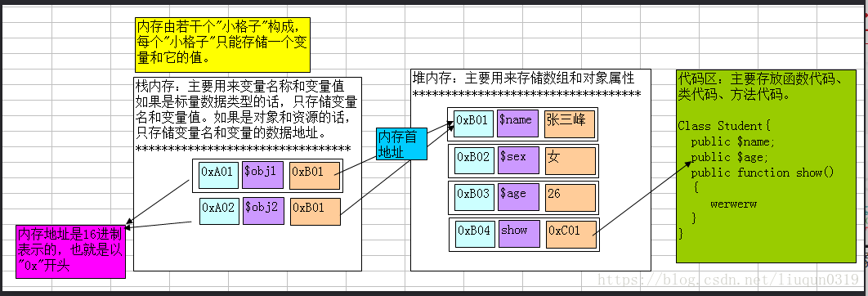Click the "public $name;" code line
This screenshot has width=868, height=296.
733,142
